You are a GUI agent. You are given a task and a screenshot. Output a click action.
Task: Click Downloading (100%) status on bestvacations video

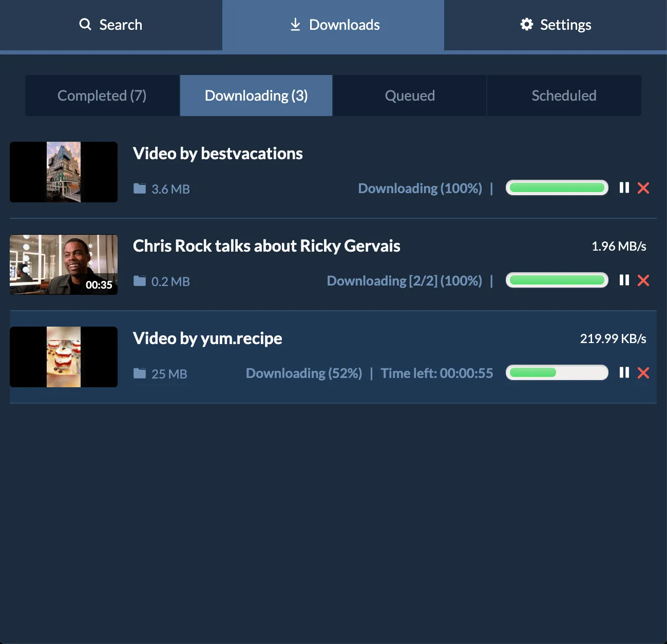[420, 188]
